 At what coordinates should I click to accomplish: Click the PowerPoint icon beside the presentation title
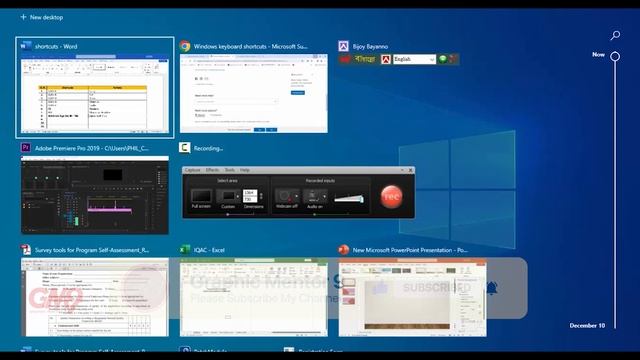344,249
